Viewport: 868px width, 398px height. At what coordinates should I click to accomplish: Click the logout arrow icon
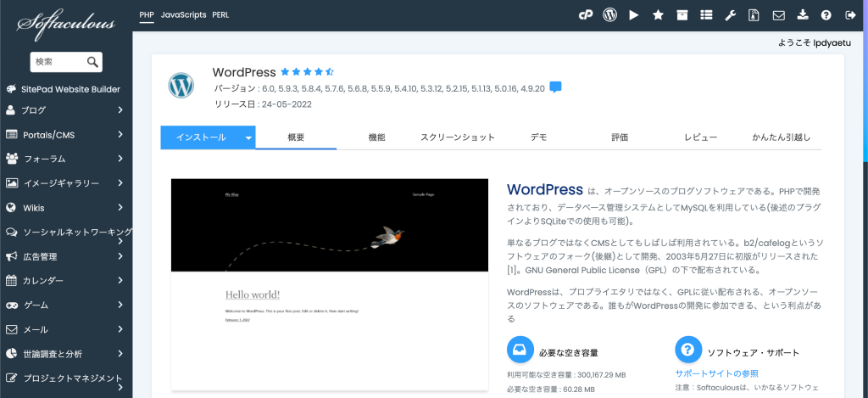[851, 15]
